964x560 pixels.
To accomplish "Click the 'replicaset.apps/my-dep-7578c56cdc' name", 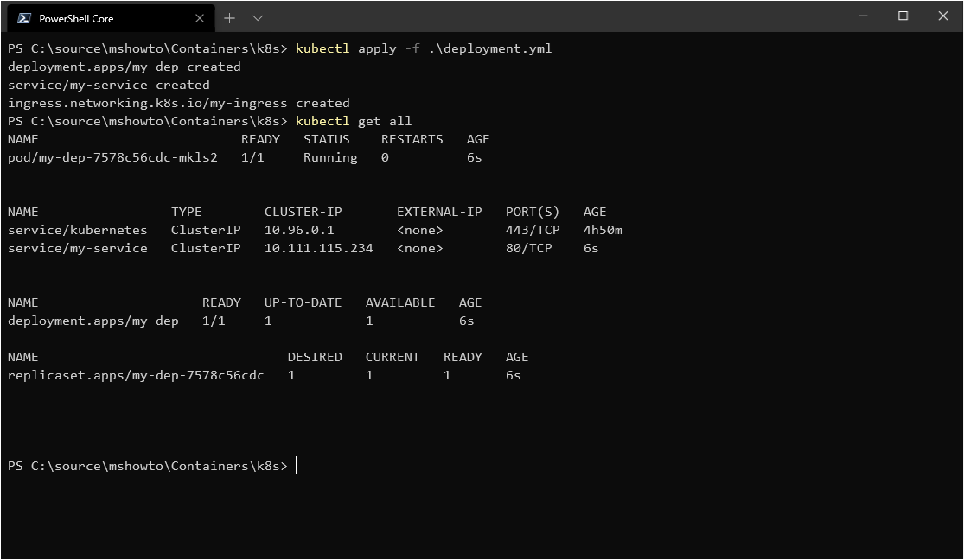I will coord(136,376).
